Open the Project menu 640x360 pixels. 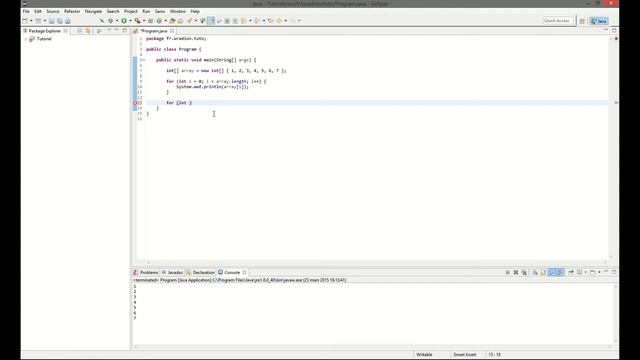pos(131,11)
